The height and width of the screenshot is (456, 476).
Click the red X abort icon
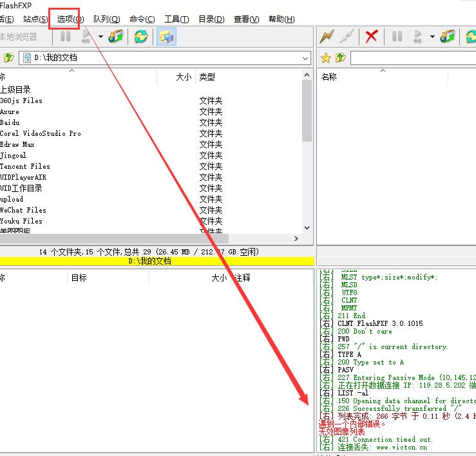[x=372, y=37]
